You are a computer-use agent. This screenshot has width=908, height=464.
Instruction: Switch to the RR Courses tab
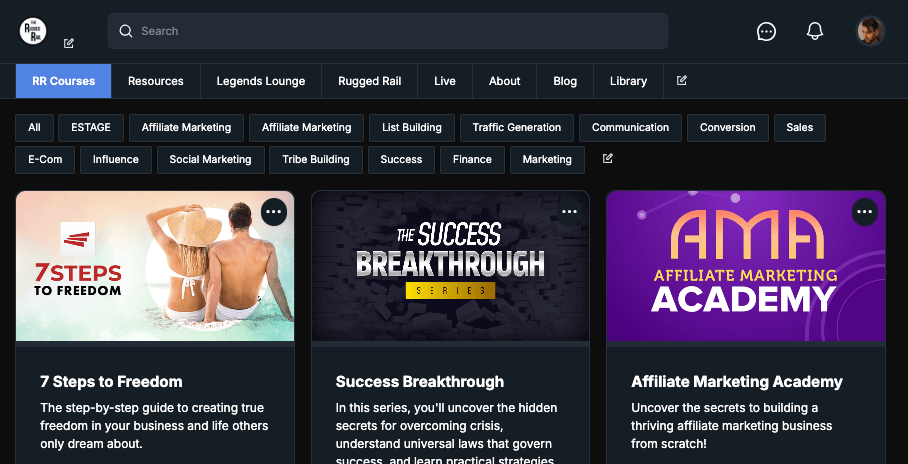click(x=64, y=81)
